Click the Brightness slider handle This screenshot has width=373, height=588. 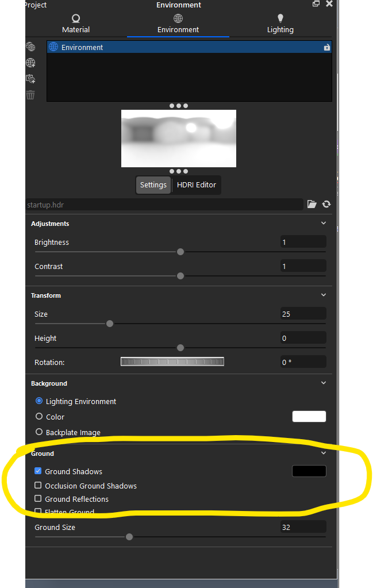tap(180, 252)
